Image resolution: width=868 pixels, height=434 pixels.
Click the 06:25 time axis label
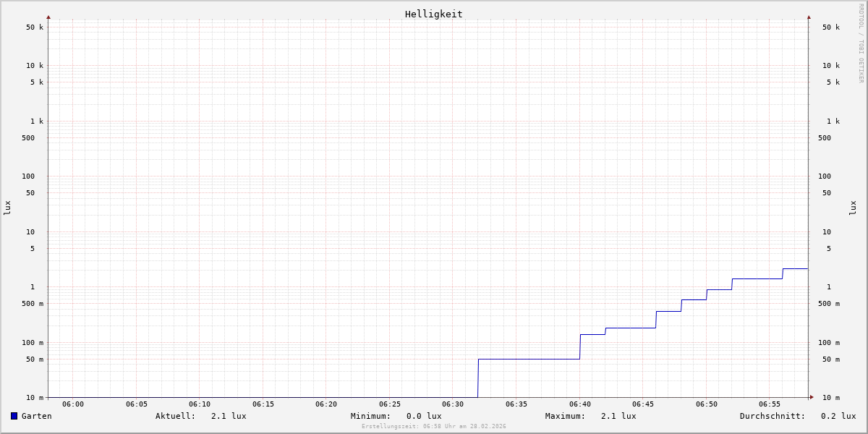pyautogui.click(x=390, y=404)
